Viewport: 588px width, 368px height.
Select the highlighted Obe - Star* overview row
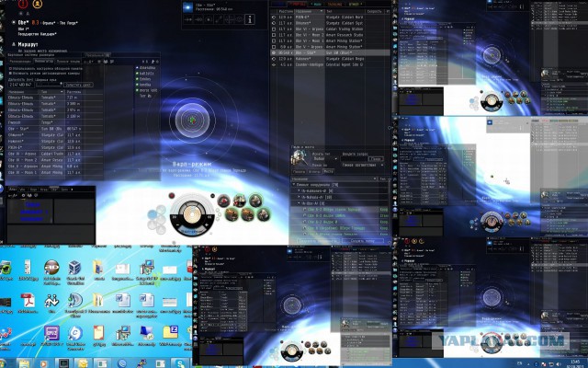tap(330, 53)
